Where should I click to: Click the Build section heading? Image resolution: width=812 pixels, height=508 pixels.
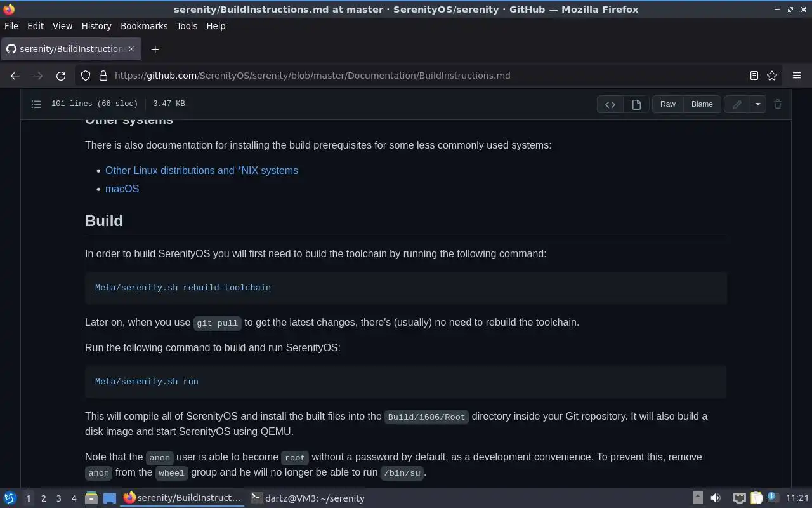pos(104,220)
